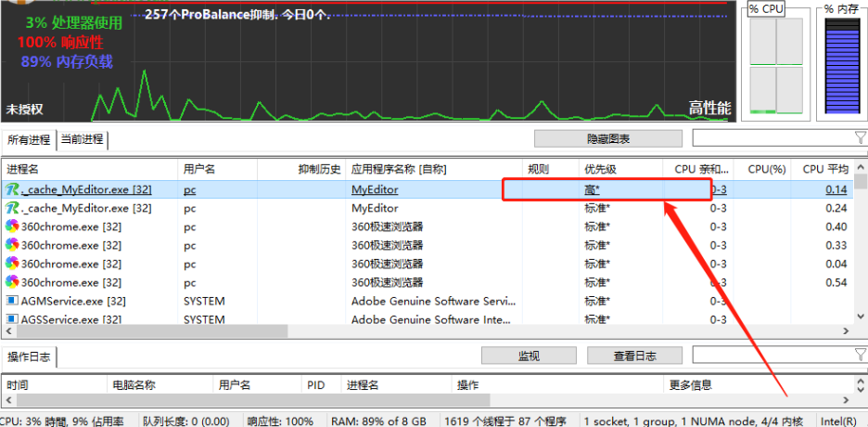Click the 0.54 CPU average value
This screenshot has width=868, height=427.
(836, 282)
